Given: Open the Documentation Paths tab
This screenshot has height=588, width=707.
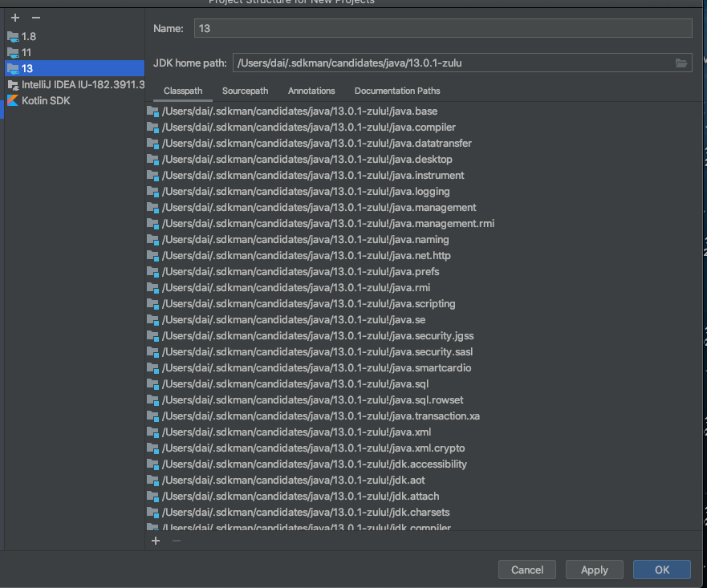Looking at the screenshot, I should [396, 91].
